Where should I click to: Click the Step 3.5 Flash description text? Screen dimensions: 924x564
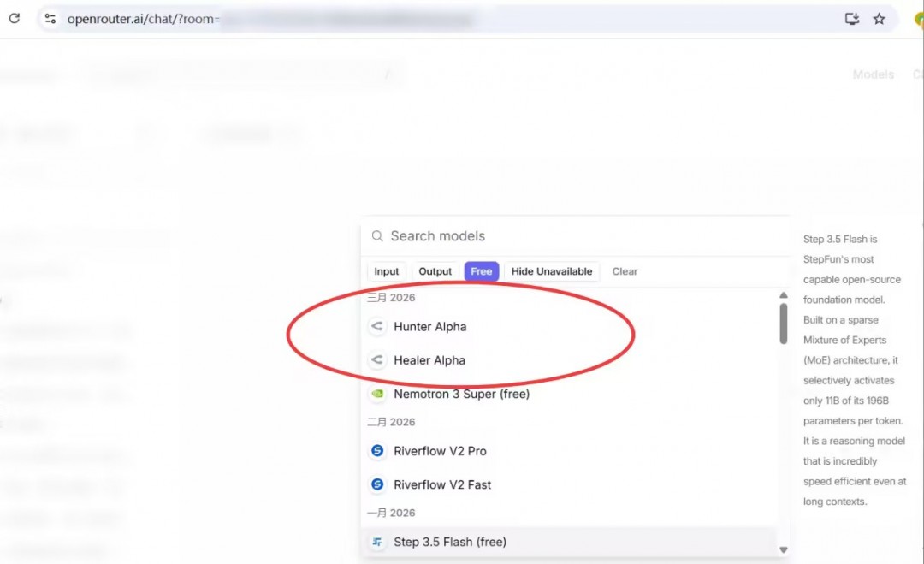tap(854, 370)
